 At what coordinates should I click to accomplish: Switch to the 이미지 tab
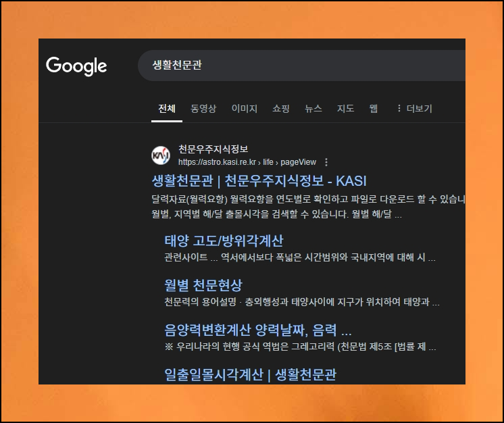tap(245, 109)
